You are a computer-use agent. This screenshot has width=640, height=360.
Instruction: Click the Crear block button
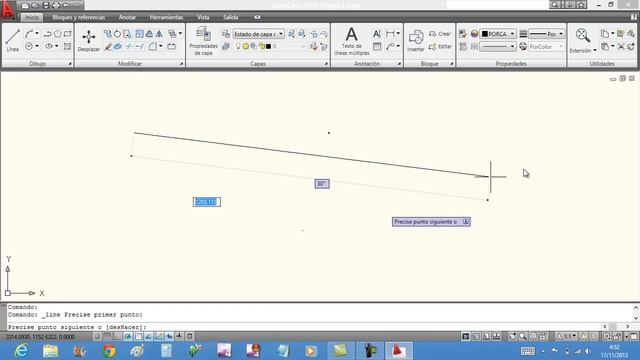click(440, 34)
